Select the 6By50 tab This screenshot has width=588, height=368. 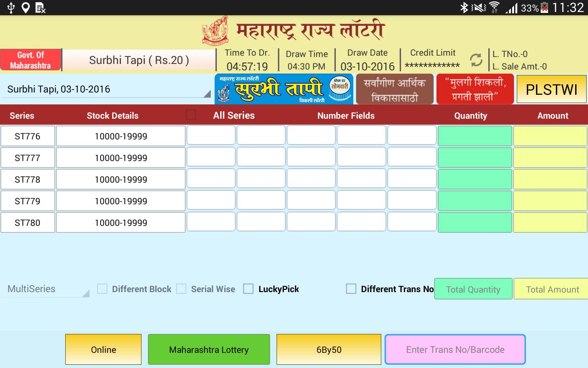329,350
